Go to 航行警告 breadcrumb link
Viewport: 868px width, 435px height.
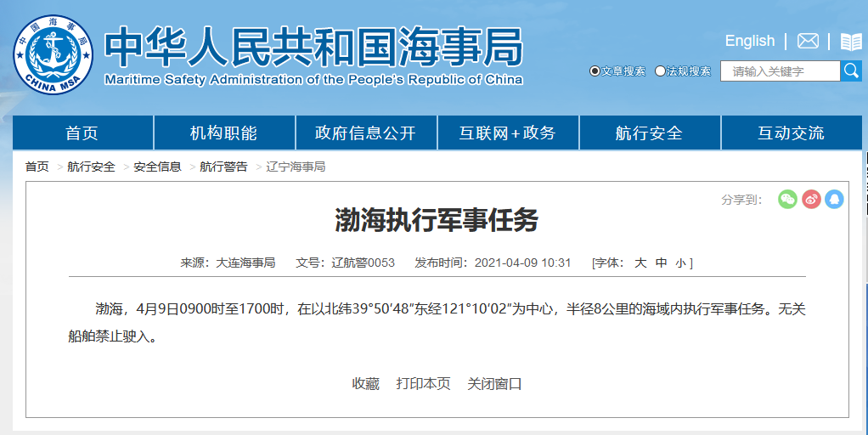pyautogui.click(x=223, y=167)
